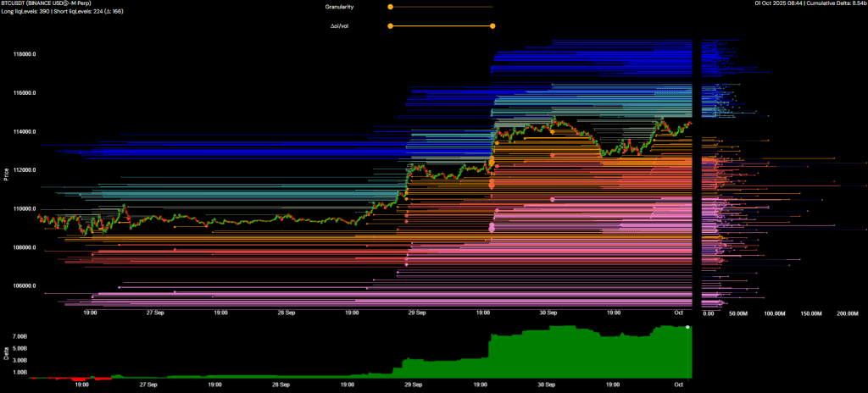Click the 200.00M liquidation histogram axis label
The height and width of the screenshot is (393, 868).
pyautogui.click(x=848, y=313)
